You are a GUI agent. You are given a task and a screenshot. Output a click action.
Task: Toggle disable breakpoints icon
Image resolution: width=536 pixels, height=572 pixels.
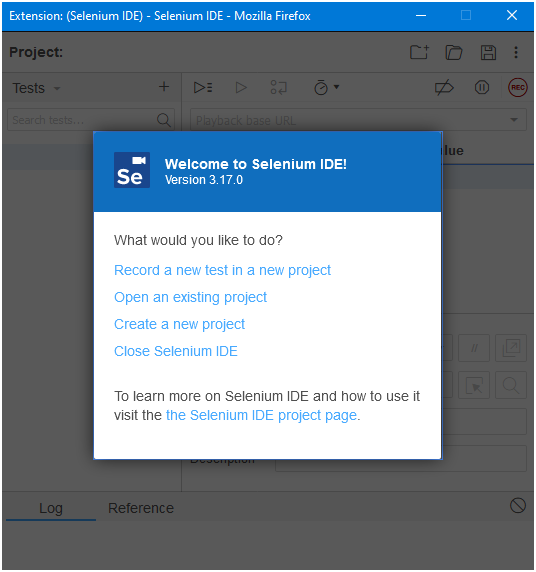click(444, 88)
